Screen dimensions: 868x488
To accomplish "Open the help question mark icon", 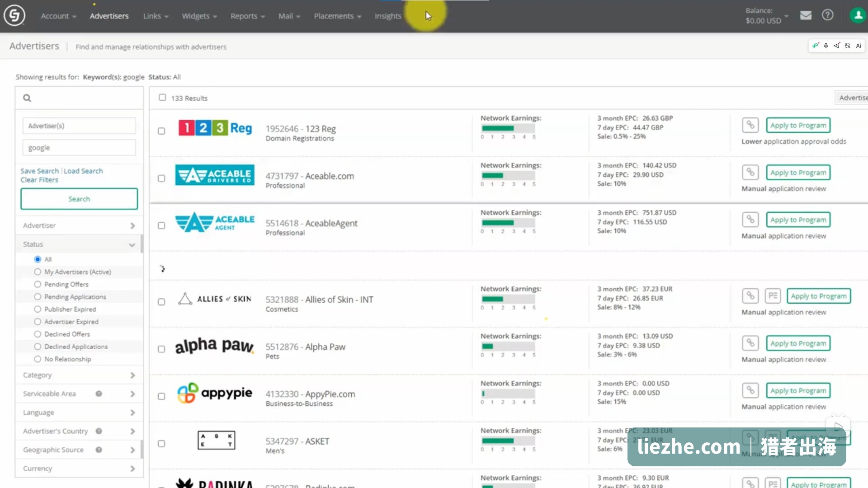I will pyautogui.click(x=828, y=15).
